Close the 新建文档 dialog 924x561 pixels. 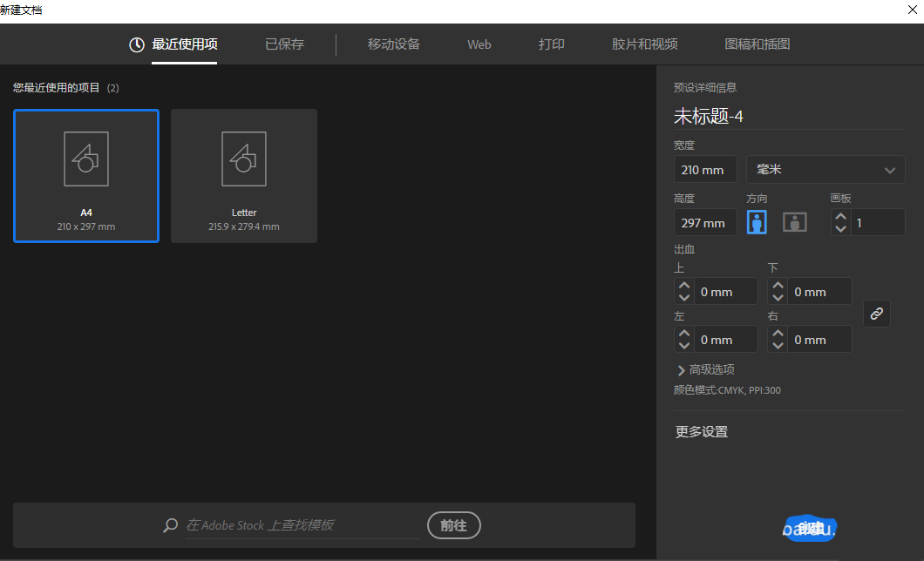coord(912,10)
